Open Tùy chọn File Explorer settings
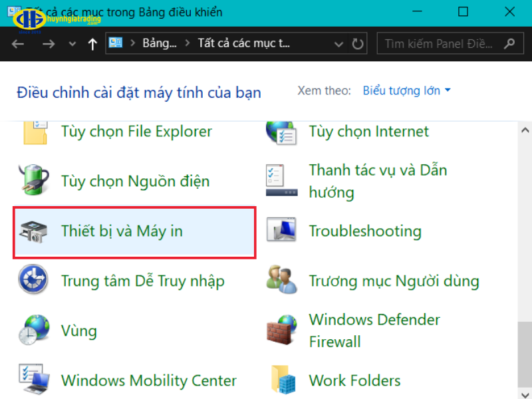This screenshot has width=532, height=399. click(136, 132)
